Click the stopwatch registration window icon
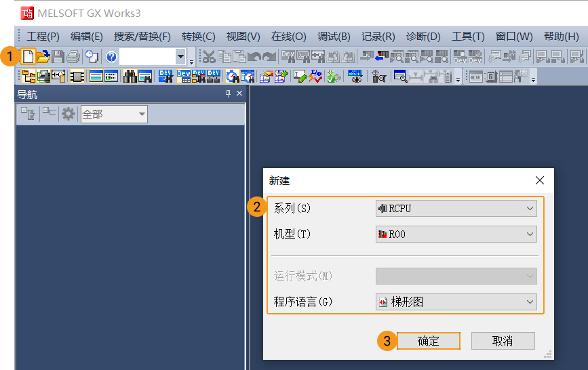 (x=248, y=77)
